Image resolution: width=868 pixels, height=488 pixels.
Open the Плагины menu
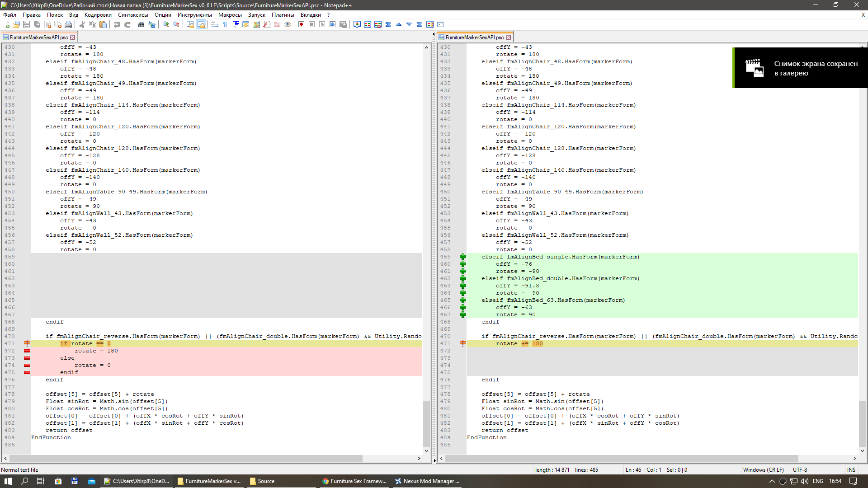click(x=283, y=15)
